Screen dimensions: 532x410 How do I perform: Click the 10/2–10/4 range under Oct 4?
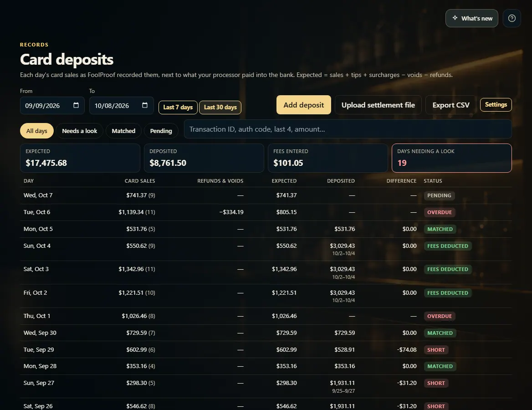[x=343, y=254]
